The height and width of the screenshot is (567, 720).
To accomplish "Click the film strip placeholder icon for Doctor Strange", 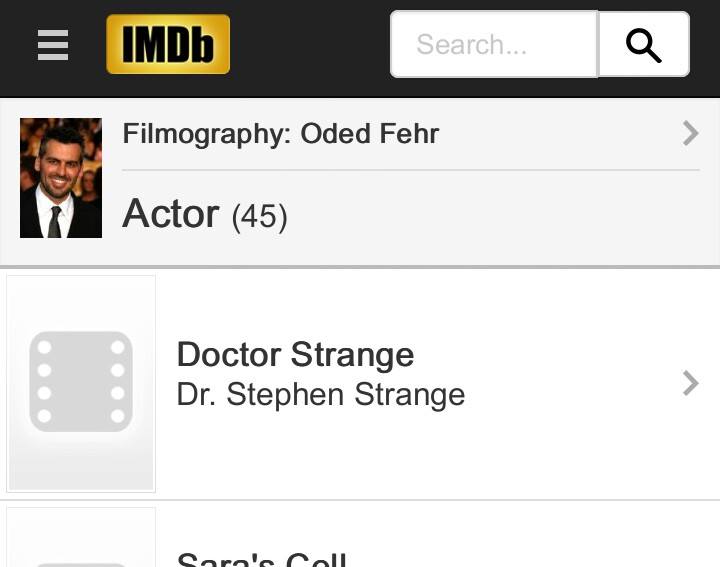I will click(x=81, y=382).
